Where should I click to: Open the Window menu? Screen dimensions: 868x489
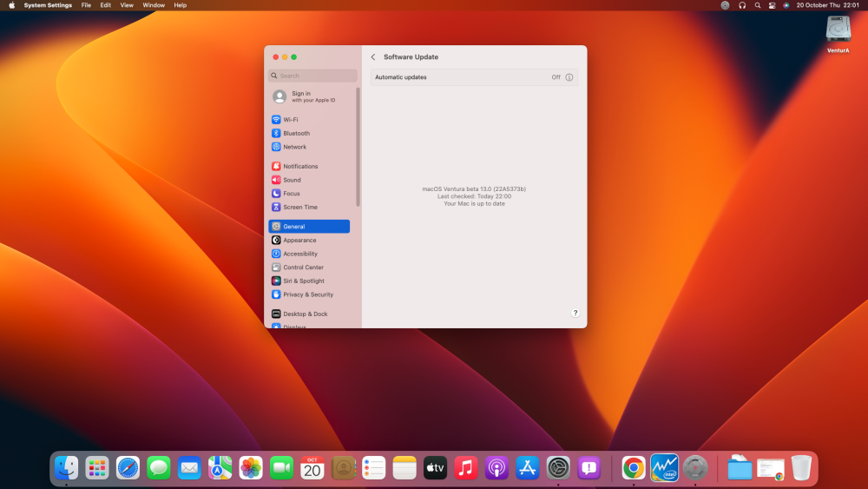tap(154, 5)
